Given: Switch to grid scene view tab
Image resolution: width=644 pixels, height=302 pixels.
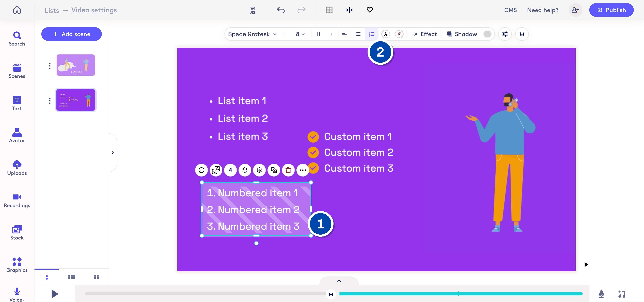Looking at the screenshot, I should 96,277.
